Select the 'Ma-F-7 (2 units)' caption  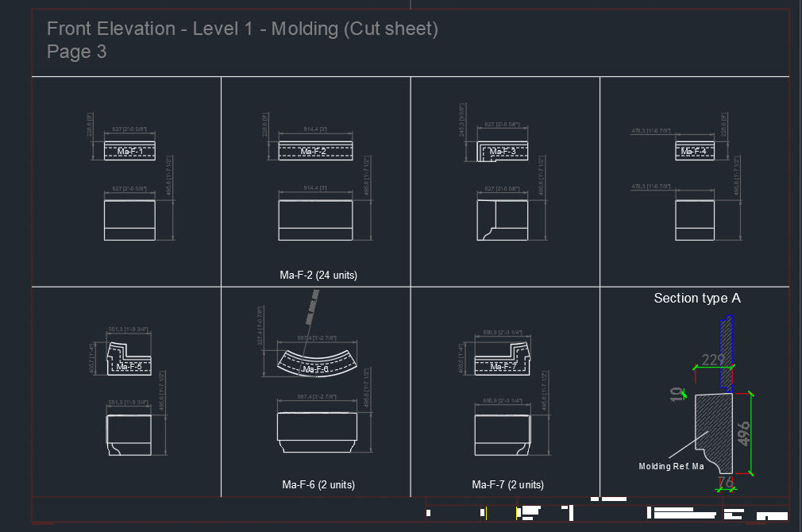click(x=508, y=484)
